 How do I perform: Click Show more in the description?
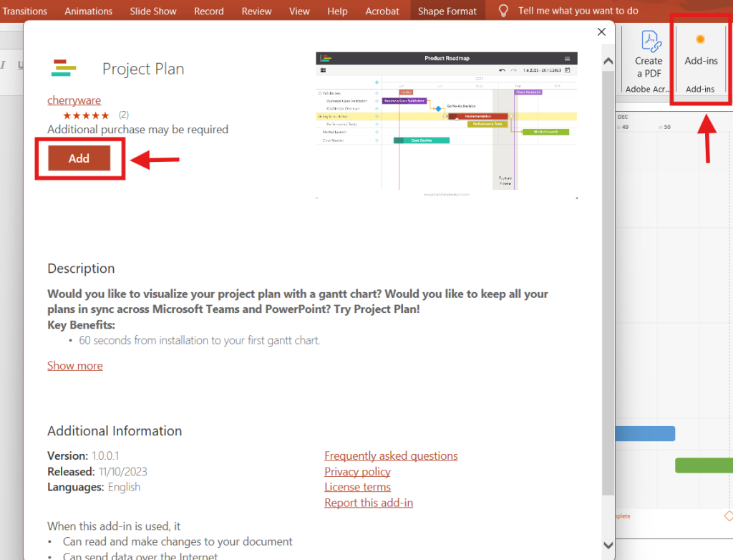coord(74,365)
